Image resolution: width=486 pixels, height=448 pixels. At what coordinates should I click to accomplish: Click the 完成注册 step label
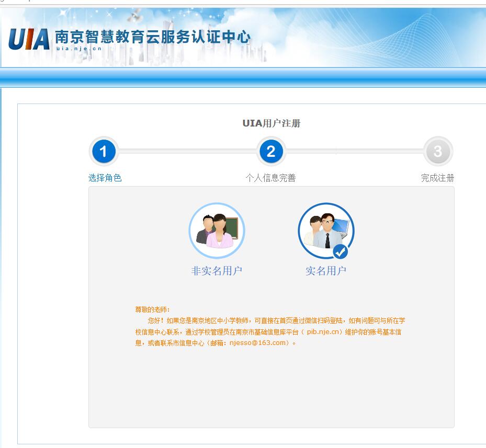click(437, 178)
